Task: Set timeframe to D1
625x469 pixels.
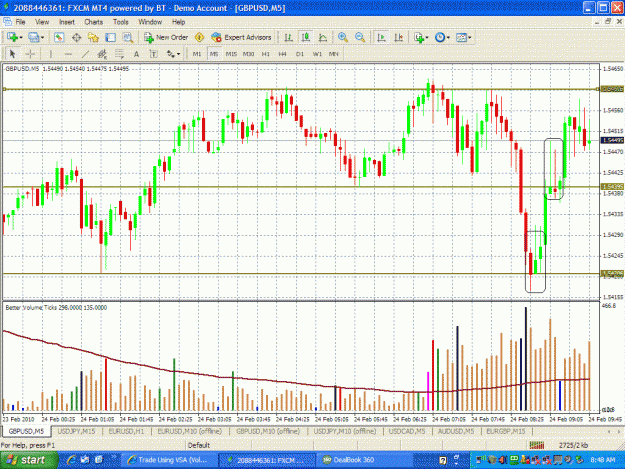Action: [300, 54]
